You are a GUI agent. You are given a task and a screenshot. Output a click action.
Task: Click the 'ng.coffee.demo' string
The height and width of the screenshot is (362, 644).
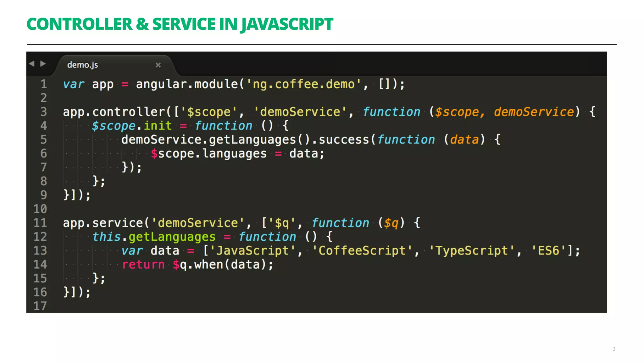point(303,84)
